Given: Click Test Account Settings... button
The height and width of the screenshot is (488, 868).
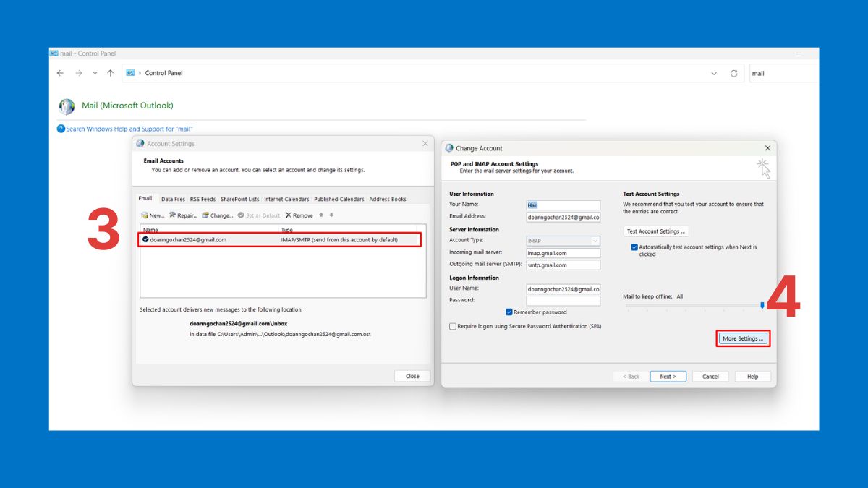Looking at the screenshot, I should tap(656, 231).
